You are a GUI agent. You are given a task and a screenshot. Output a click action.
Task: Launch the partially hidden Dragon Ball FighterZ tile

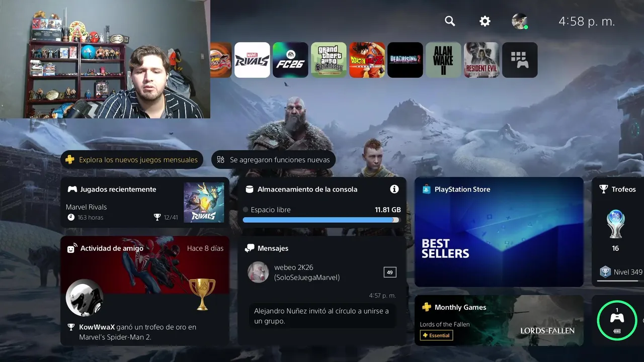click(x=221, y=60)
